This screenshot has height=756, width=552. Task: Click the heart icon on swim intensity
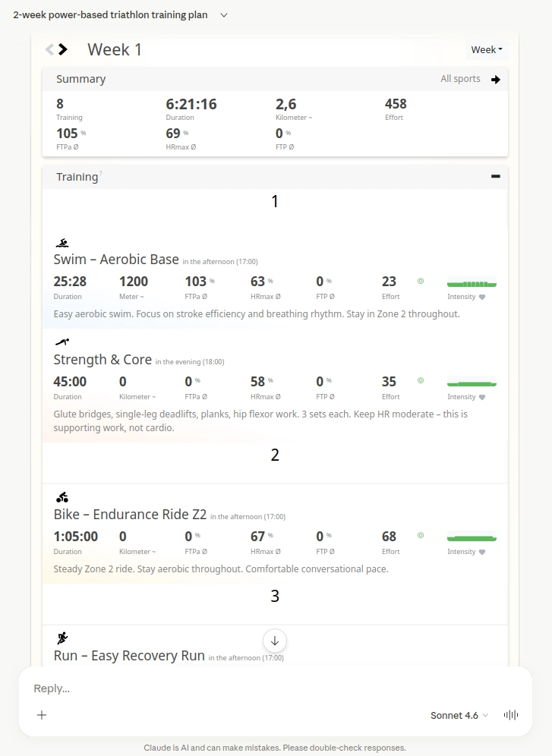click(x=481, y=297)
